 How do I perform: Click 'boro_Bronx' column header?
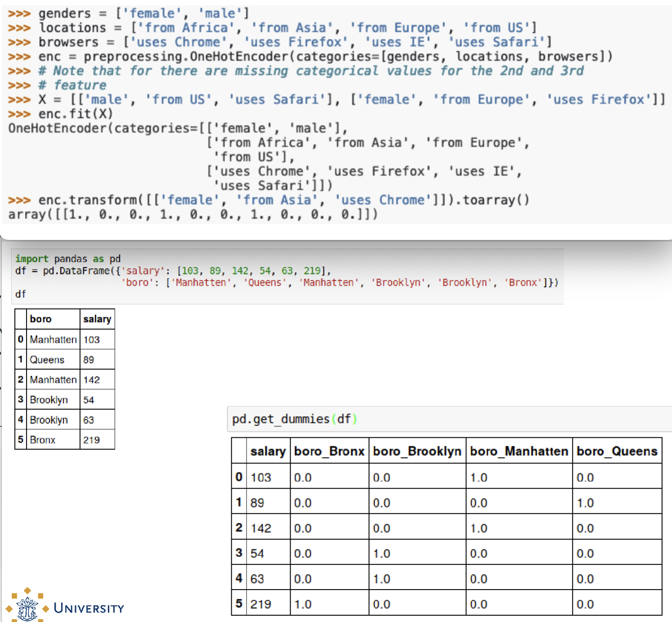click(329, 451)
